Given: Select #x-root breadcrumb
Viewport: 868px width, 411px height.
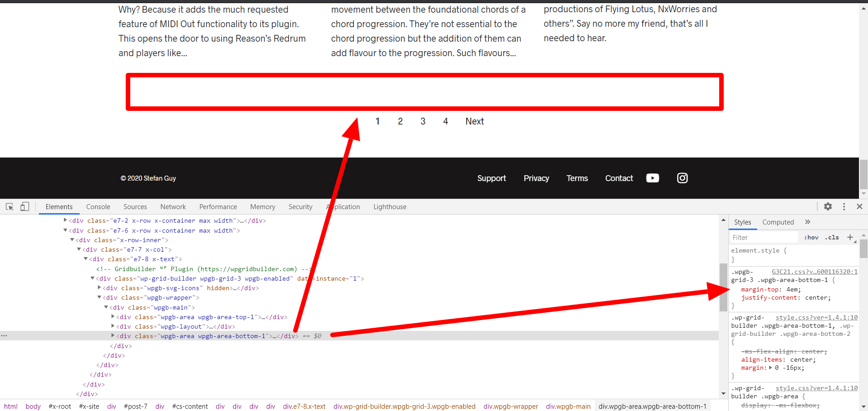Looking at the screenshot, I should tap(60, 406).
